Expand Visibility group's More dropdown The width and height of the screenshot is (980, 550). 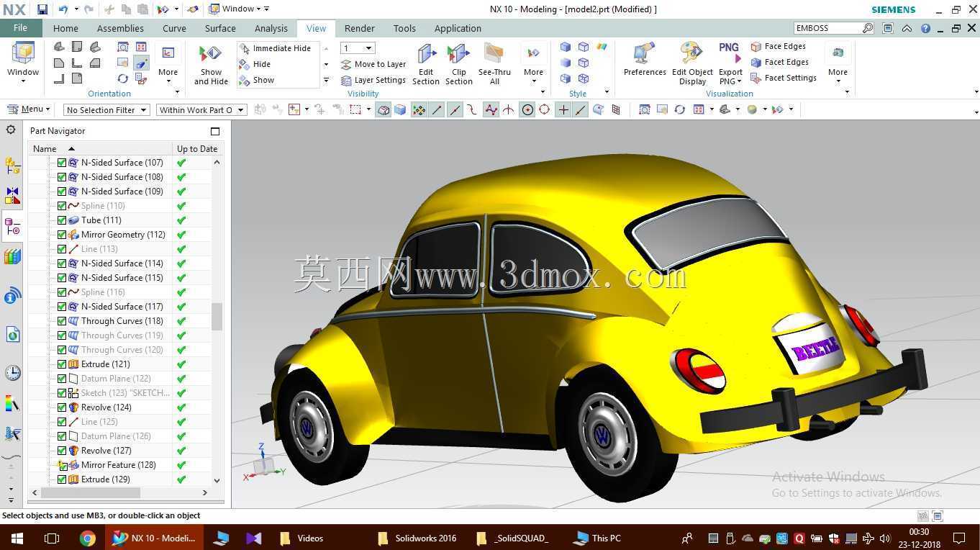(533, 63)
